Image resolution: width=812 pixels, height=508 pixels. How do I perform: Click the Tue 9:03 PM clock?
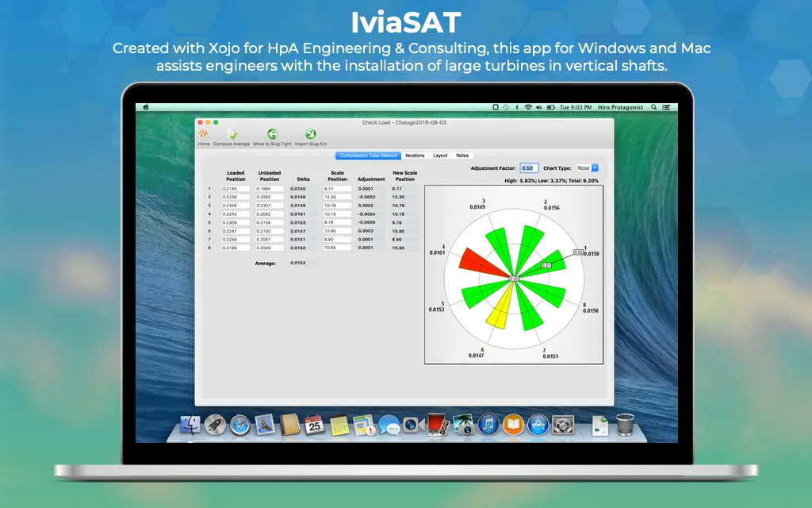click(576, 107)
